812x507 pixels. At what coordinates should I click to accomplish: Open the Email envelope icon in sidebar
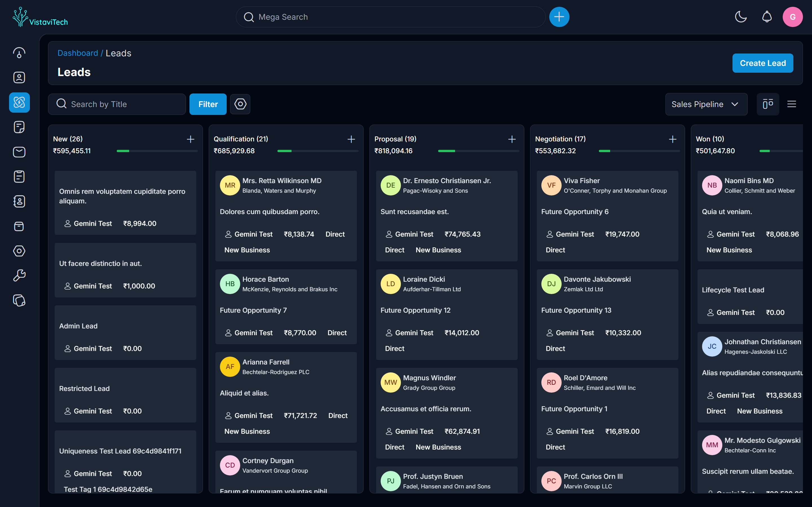pos(19,152)
